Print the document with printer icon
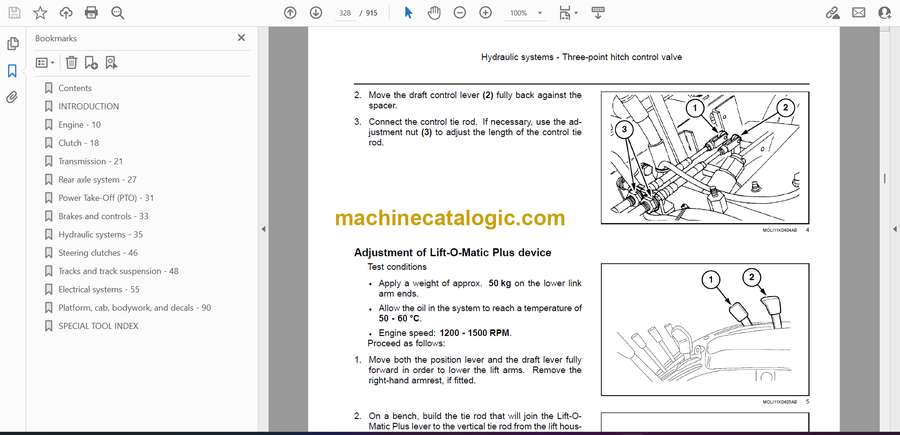 pyautogui.click(x=91, y=13)
